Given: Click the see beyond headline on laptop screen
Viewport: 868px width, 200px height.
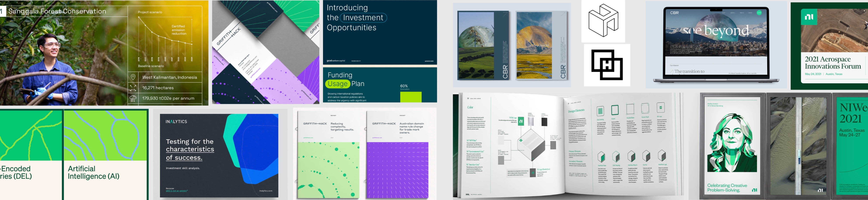Looking at the screenshot, I should (716, 31).
